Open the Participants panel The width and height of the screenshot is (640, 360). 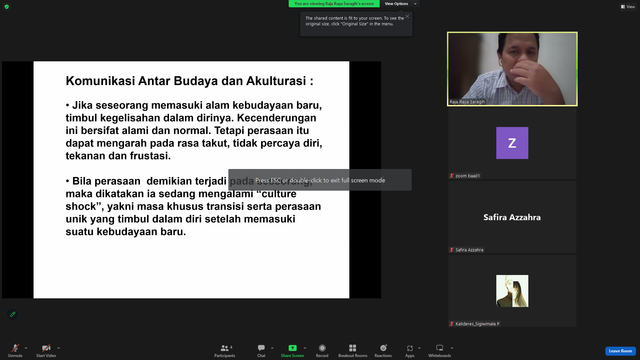tap(224, 350)
